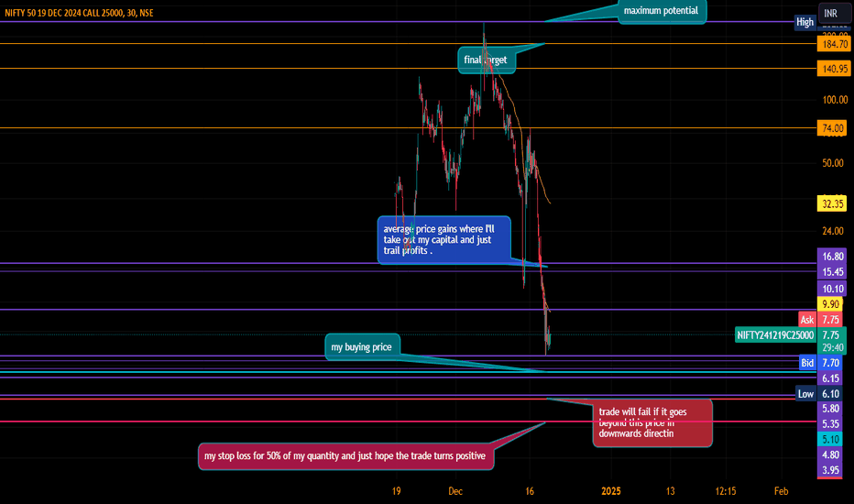Viewport: 854px width, 504px height.
Task: Click the '16' date on time axis
Action: pos(530,491)
